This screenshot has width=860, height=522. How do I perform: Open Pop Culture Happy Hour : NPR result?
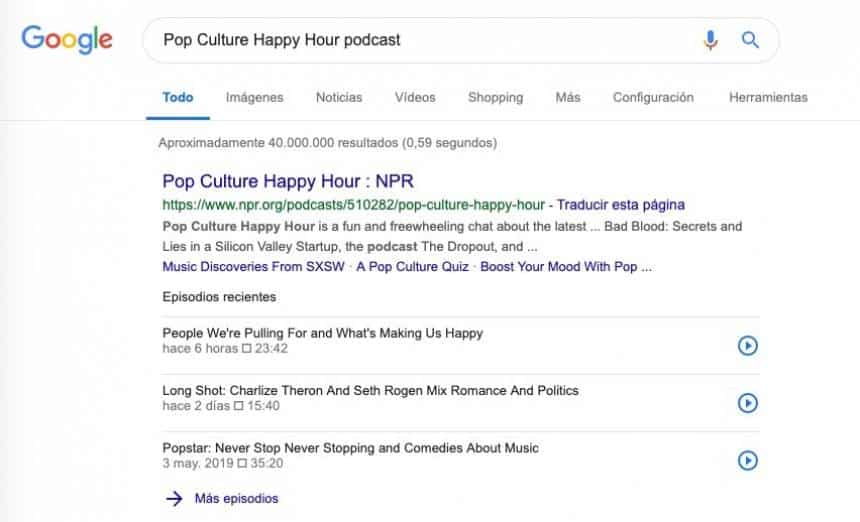pos(288,181)
